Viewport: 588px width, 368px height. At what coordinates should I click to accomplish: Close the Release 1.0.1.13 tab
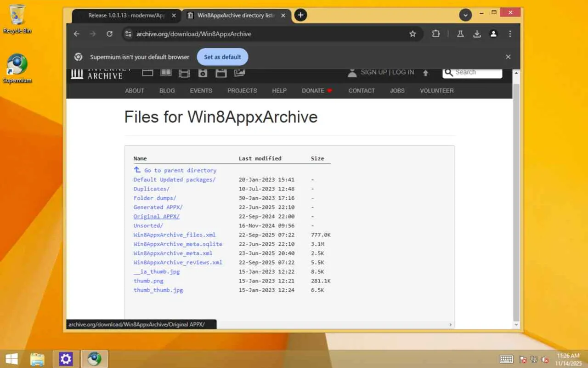tap(174, 15)
